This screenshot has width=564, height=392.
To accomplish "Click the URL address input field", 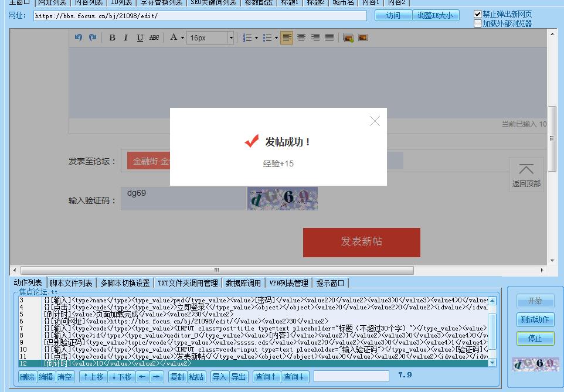I will 200,16.
